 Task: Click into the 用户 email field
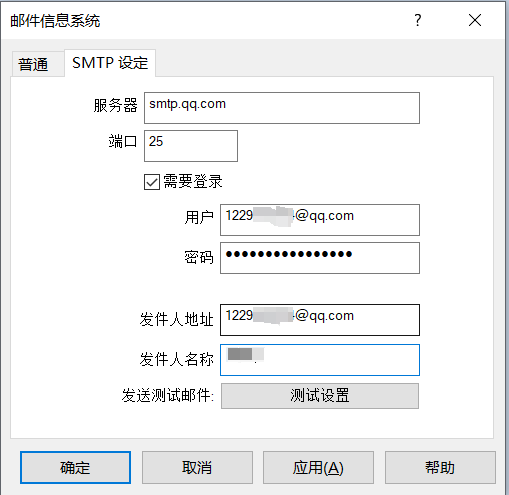tap(320, 220)
